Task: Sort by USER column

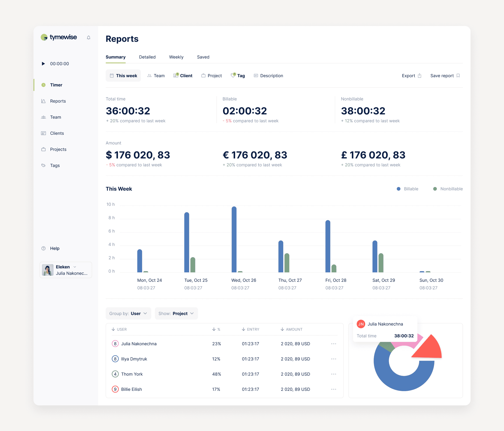Action: coord(119,329)
